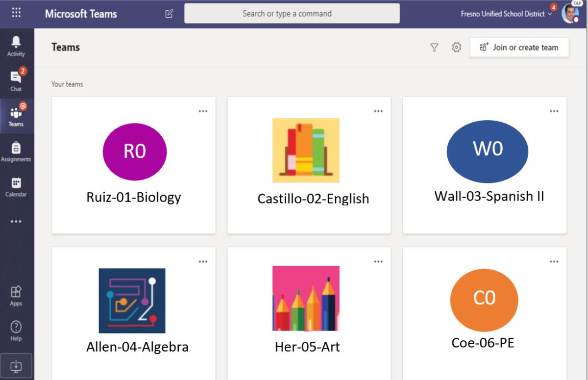The width and height of the screenshot is (588, 380).
Task: Open Chat with two unread messages
Action: pyautogui.click(x=16, y=81)
